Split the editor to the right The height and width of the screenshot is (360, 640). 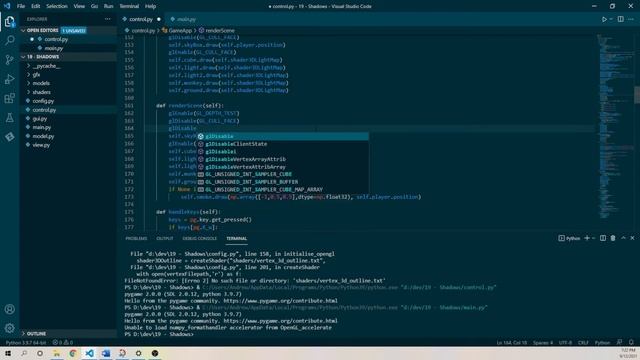coord(620,19)
